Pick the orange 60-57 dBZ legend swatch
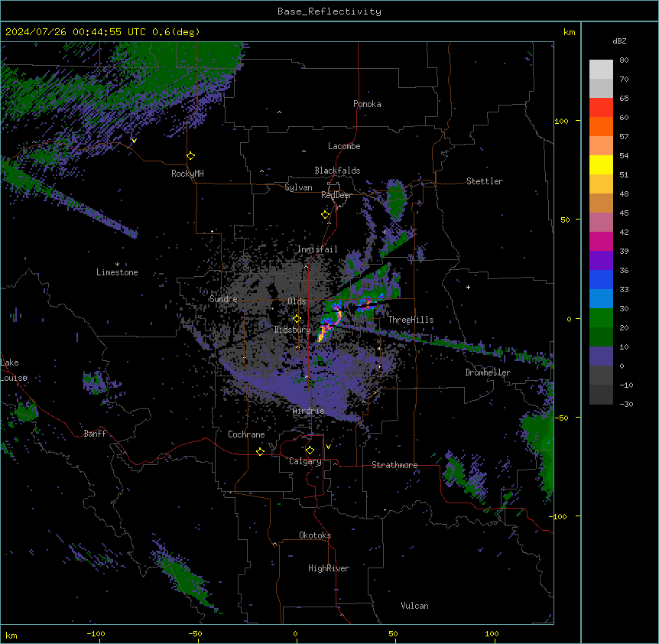Screen dimensions: 659x644 coord(601,127)
